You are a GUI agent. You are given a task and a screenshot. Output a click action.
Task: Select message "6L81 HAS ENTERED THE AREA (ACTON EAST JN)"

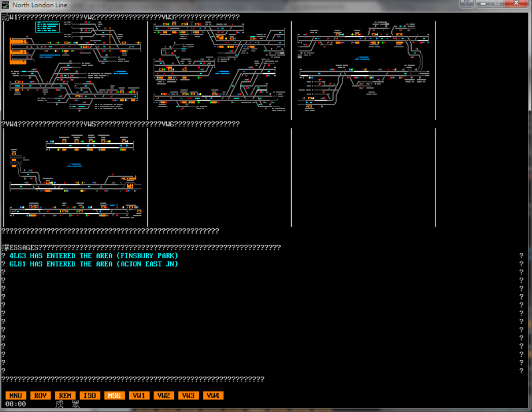[94, 264]
